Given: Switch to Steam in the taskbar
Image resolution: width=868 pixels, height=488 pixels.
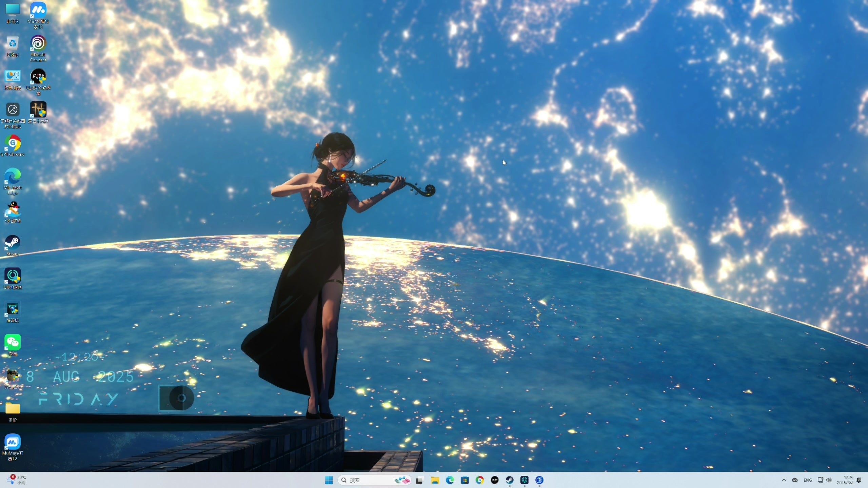Looking at the screenshot, I should coord(509,480).
